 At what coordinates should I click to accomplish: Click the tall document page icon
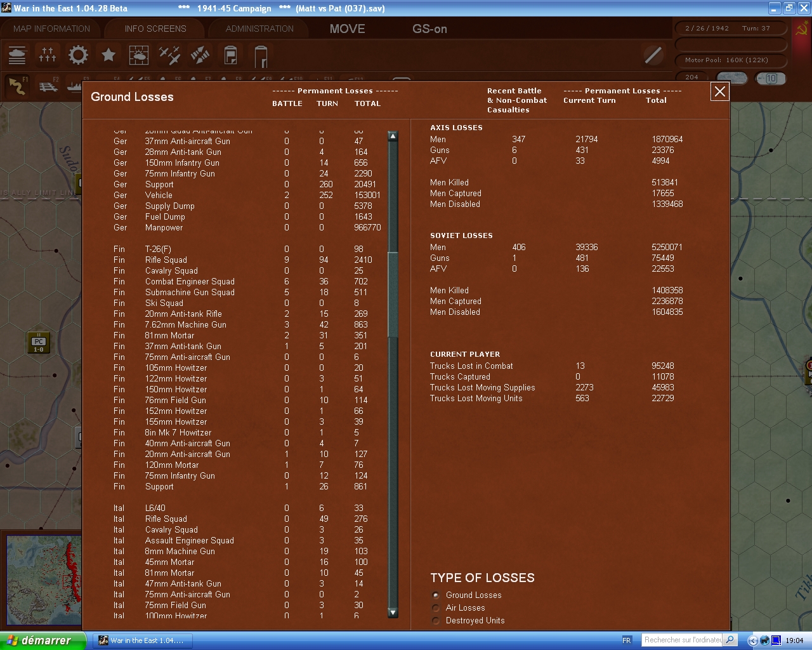[x=261, y=56]
